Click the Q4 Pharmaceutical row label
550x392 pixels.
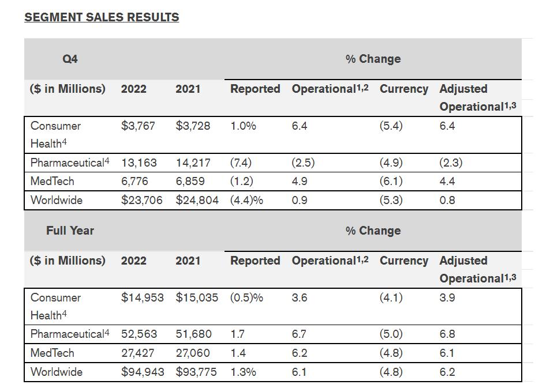click(69, 163)
